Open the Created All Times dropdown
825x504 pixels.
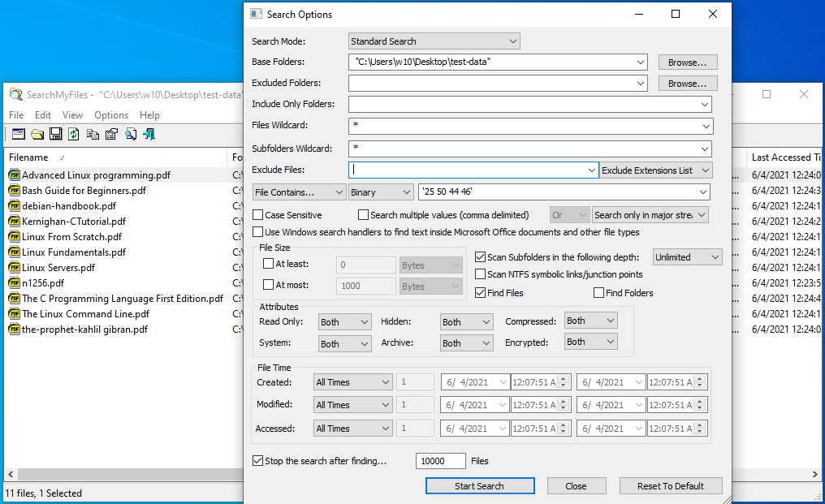point(352,382)
